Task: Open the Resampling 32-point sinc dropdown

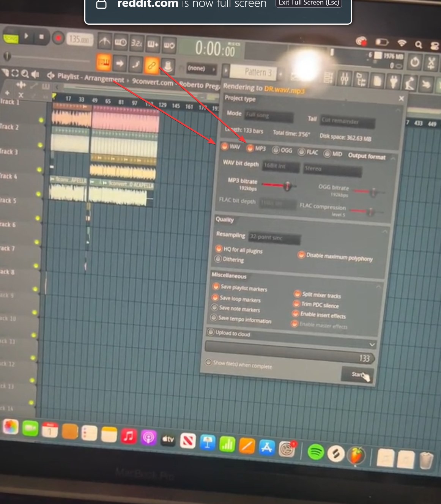Action: click(274, 238)
